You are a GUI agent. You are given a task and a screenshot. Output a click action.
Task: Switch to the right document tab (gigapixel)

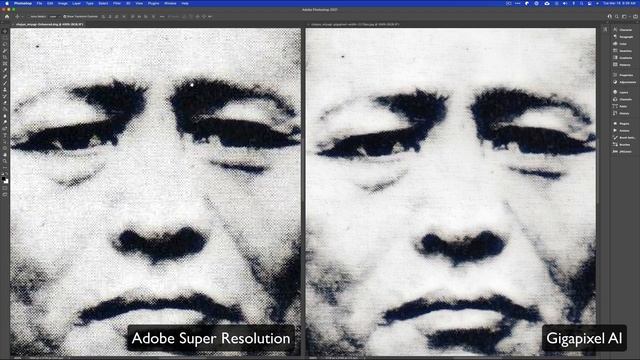click(354, 24)
